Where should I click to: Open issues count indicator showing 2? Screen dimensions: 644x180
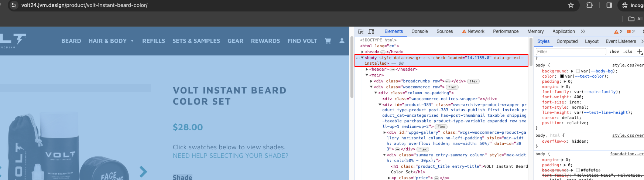tap(631, 31)
